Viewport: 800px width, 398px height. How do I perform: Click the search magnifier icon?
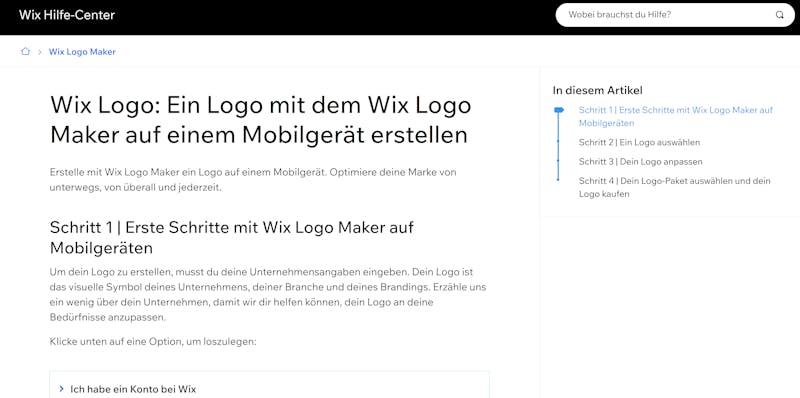779,15
